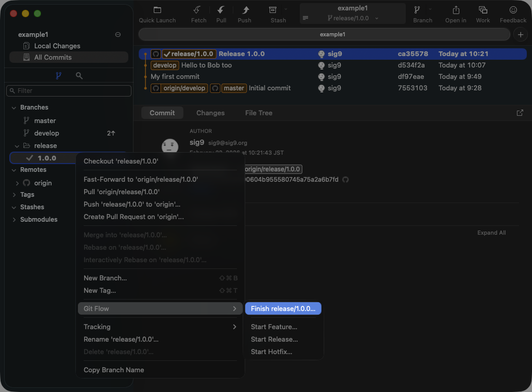
Task: Open the release/1.0.0 branch selector dropdown
Action: pos(353,18)
